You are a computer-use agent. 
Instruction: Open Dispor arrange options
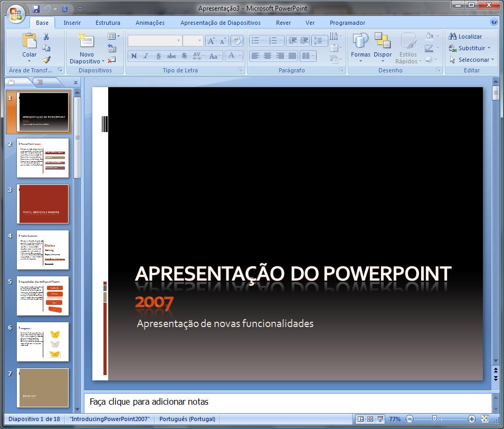[383, 48]
